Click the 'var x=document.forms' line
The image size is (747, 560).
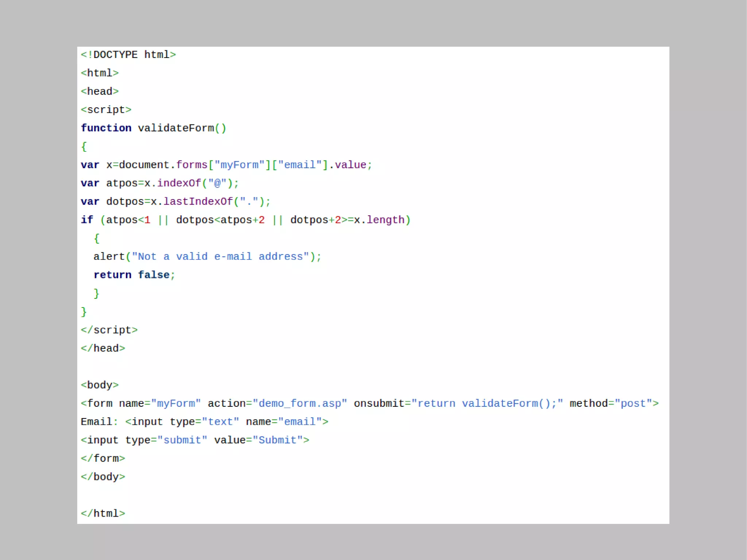click(227, 165)
